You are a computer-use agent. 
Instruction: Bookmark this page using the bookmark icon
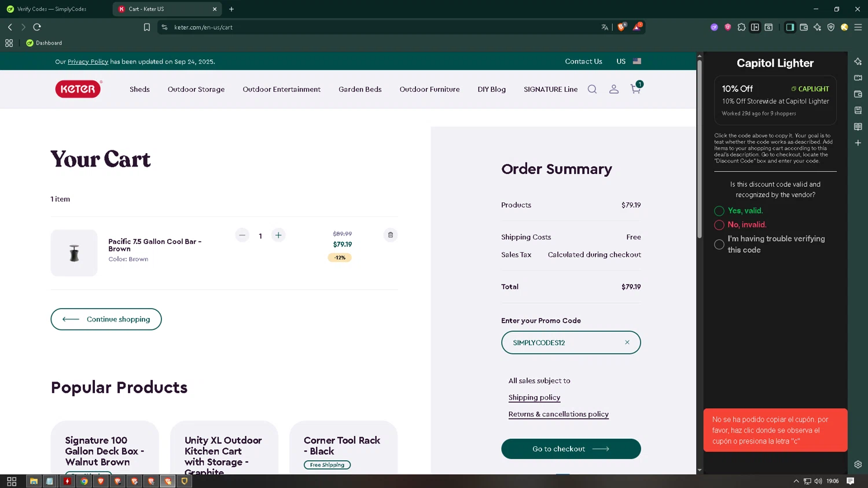(147, 27)
